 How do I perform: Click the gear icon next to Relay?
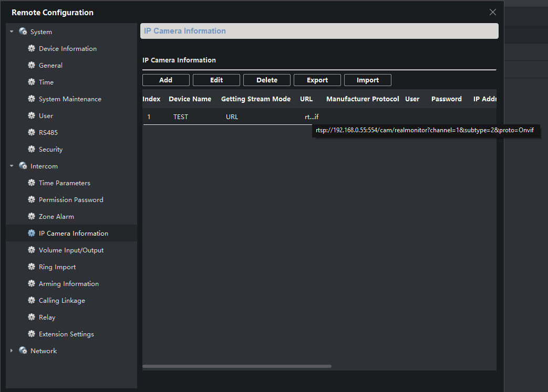coord(32,317)
